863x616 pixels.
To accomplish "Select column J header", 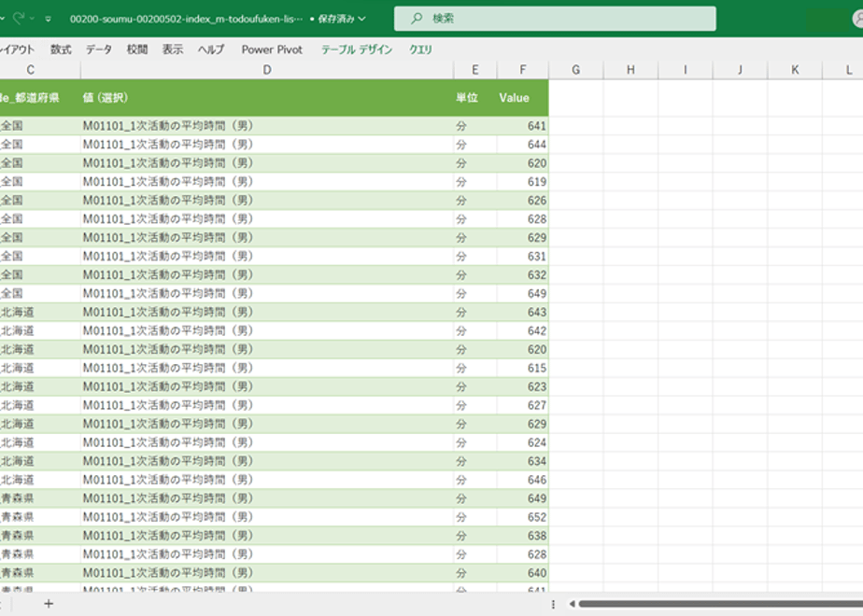I will pos(740,70).
